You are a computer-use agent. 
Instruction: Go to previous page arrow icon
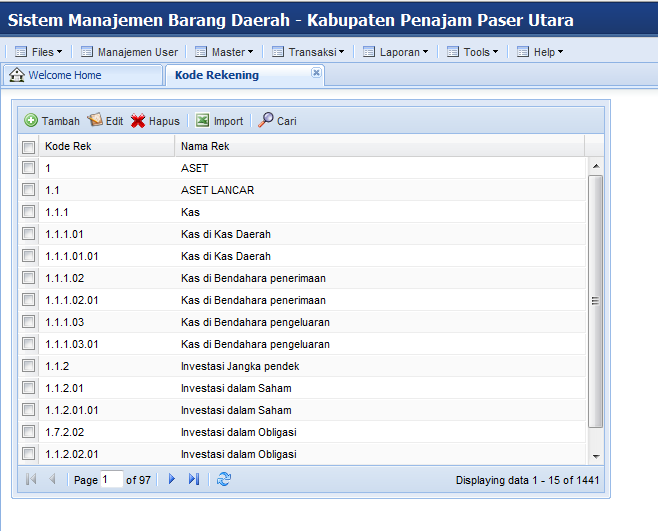[52, 479]
